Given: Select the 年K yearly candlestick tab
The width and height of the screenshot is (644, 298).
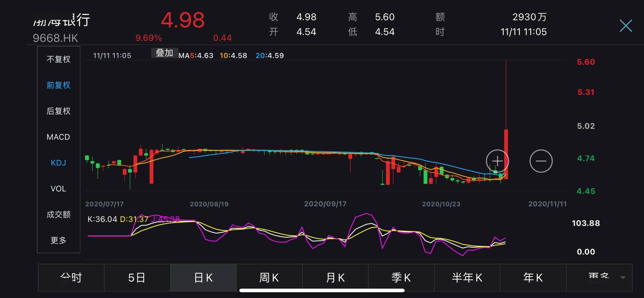Looking at the screenshot, I should pos(533,277).
